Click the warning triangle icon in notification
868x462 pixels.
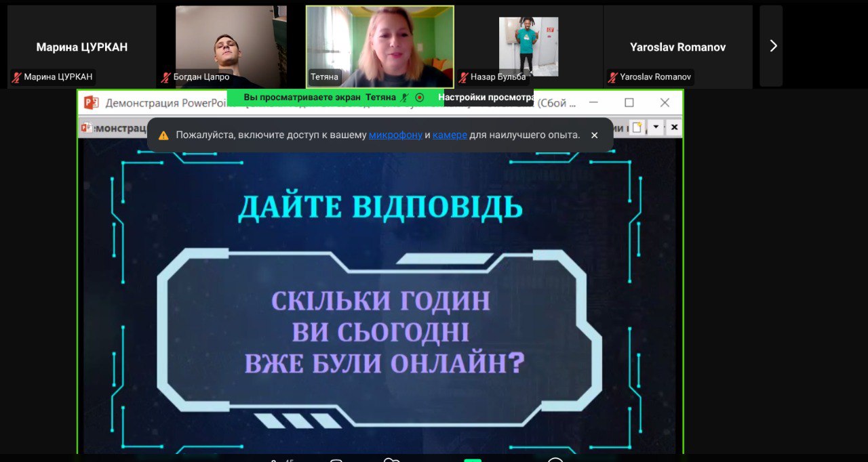tap(163, 135)
